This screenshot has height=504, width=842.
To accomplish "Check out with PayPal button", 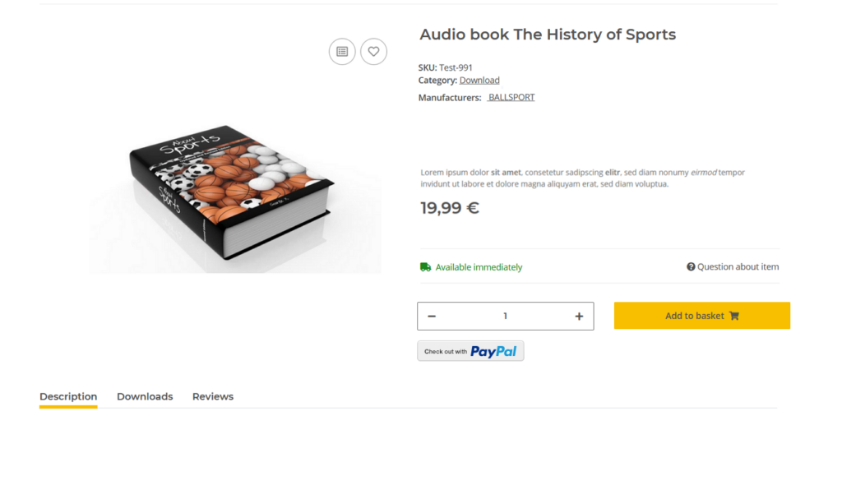I will [x=470, y=351].
